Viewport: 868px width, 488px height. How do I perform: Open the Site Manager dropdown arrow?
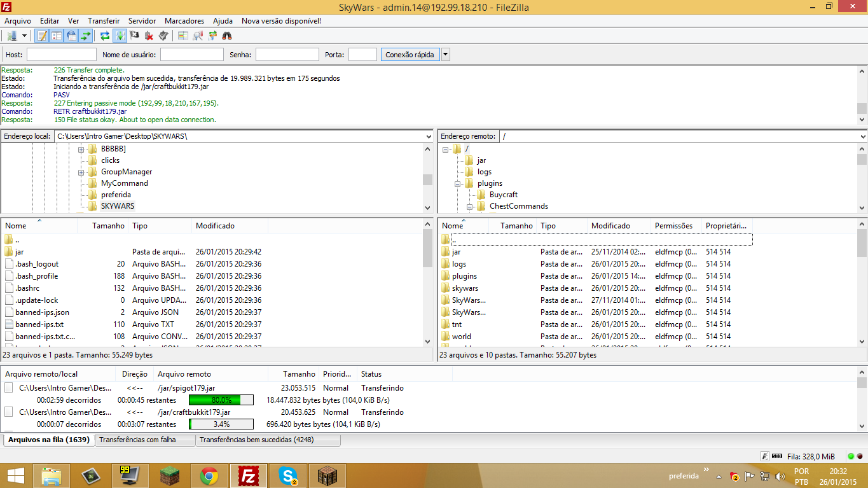coord(24,36)
